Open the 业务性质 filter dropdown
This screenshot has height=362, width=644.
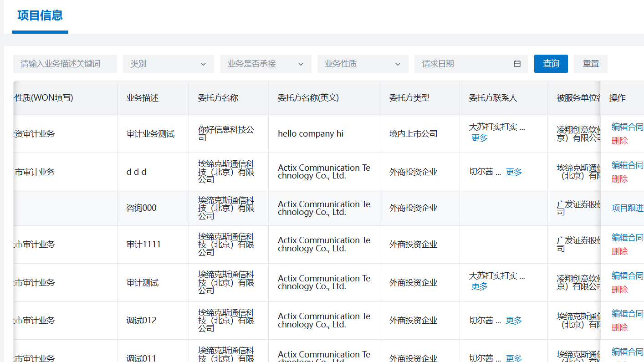(363, 64)
